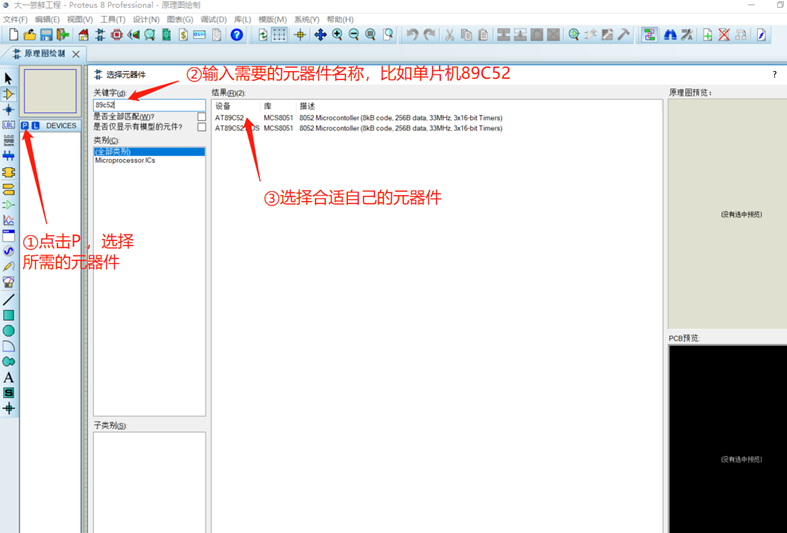This screenshot has width=787, height=533.
Task: Click the Zoom to Area magnifier icon
Action: [387, 35]
